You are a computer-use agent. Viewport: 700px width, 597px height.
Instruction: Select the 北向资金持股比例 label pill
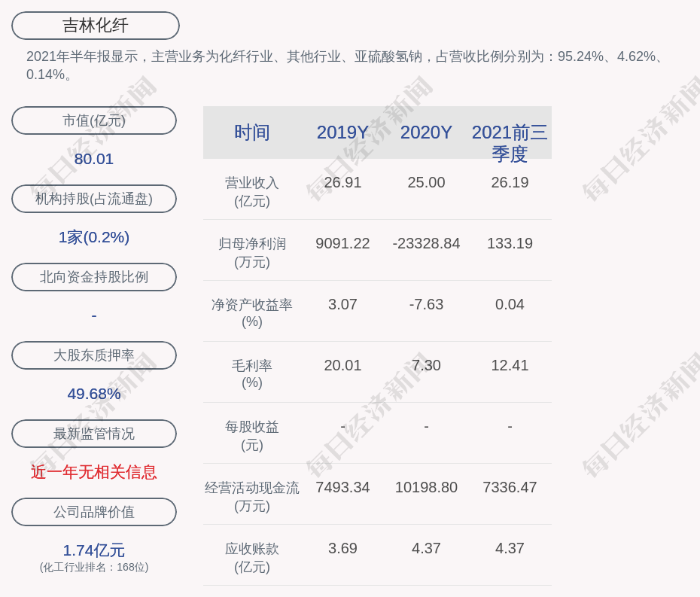tap(94, 277)
